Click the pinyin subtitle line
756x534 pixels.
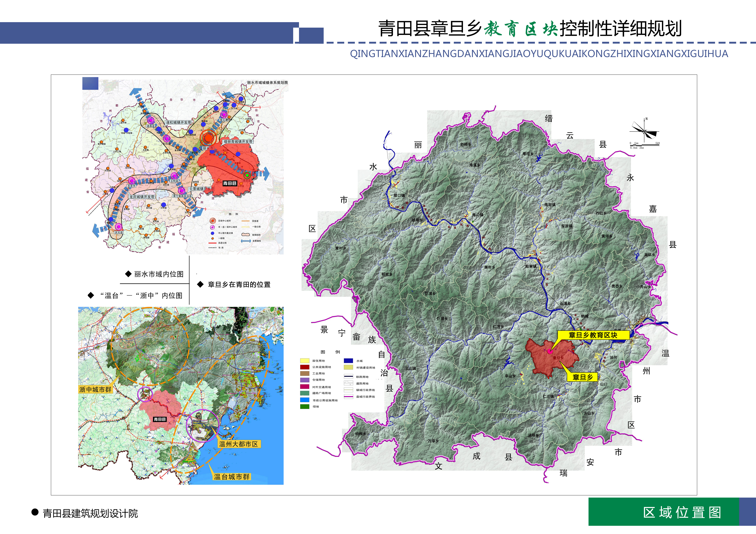coord(539,54)
